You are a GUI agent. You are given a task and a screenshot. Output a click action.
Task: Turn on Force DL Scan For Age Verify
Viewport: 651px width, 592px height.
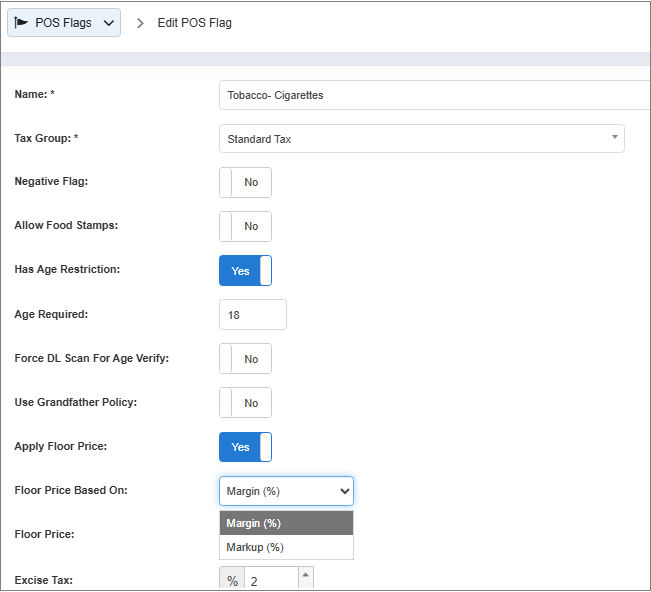coord(245,358)
